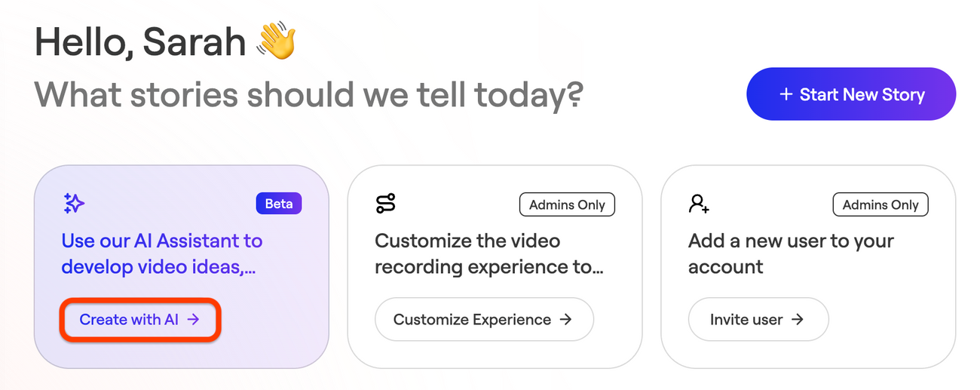Click the plus icon in Start New Story
Screen dimensions: 980x390
coord(786,94)
